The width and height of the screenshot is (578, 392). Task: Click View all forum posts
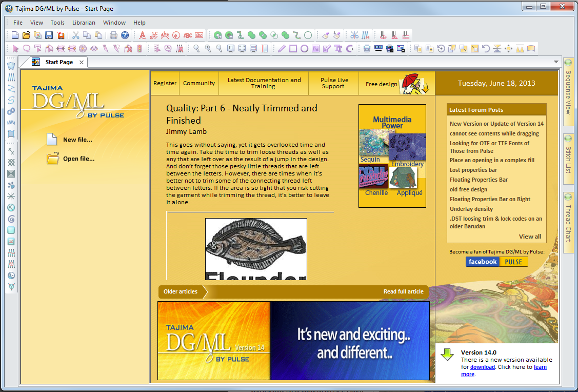tap(530, 237)
